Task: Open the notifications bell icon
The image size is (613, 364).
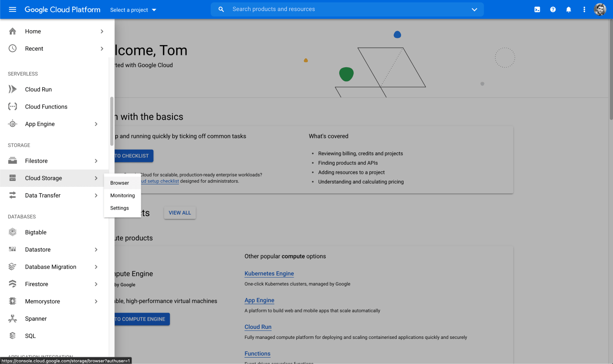Action: click(x=569, y=9)
